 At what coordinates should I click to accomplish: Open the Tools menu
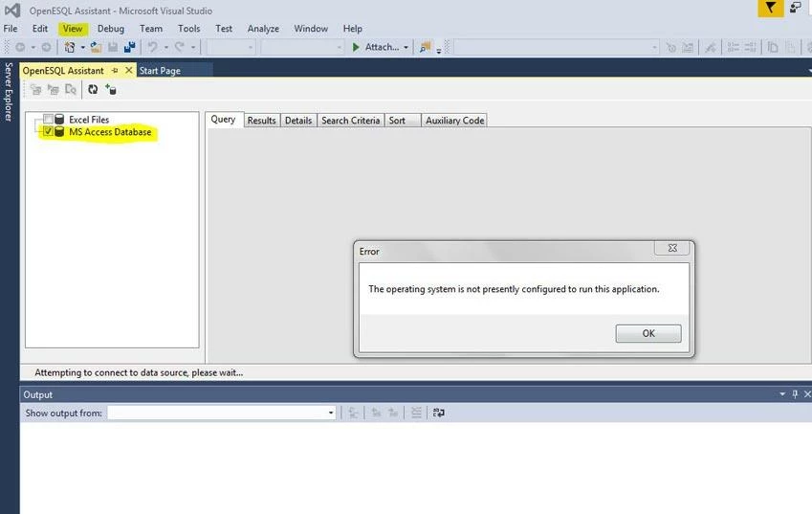click(189, 29)
